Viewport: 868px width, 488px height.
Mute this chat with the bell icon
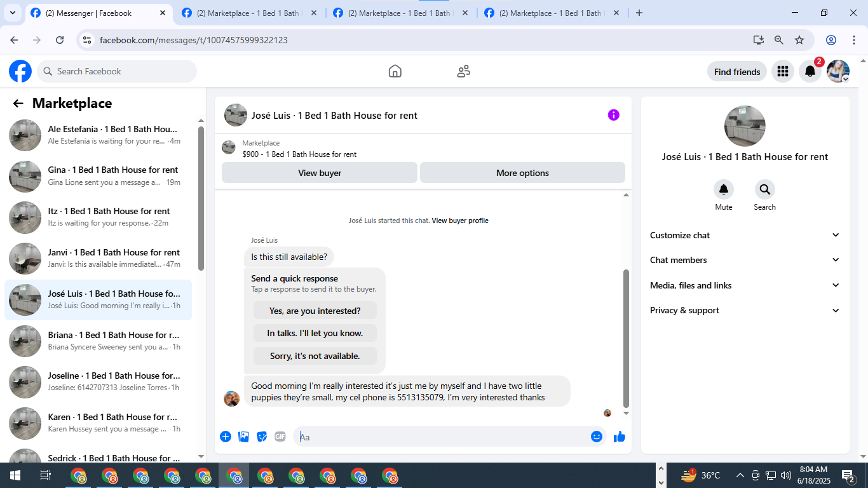coord(724,189)
